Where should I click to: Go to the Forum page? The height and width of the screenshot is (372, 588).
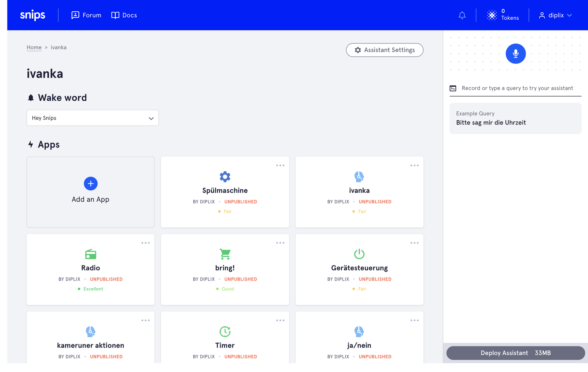coord(86,15)
